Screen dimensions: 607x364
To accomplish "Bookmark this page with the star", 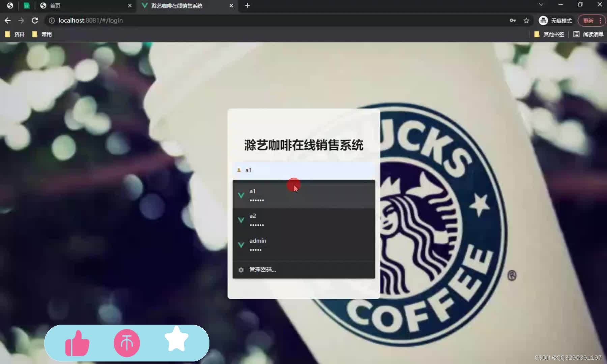I will tap(526, 21).
